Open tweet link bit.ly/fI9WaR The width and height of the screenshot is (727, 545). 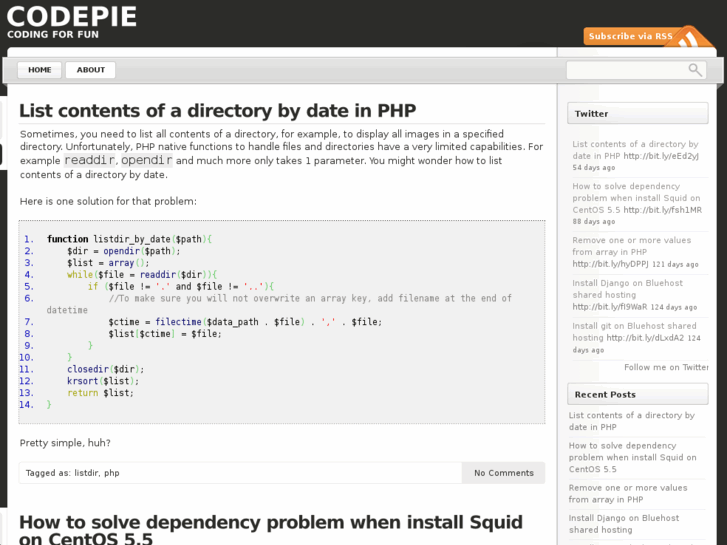pos(610,307)
